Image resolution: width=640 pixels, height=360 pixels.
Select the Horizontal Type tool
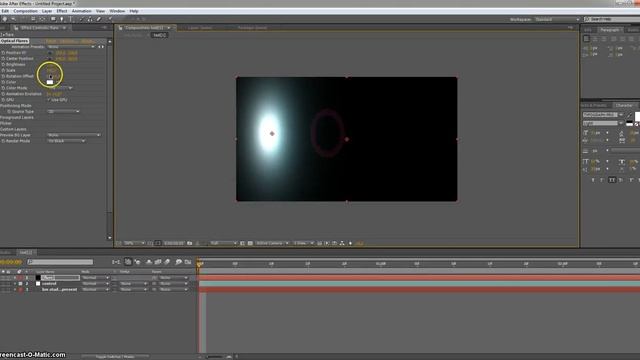71,19
